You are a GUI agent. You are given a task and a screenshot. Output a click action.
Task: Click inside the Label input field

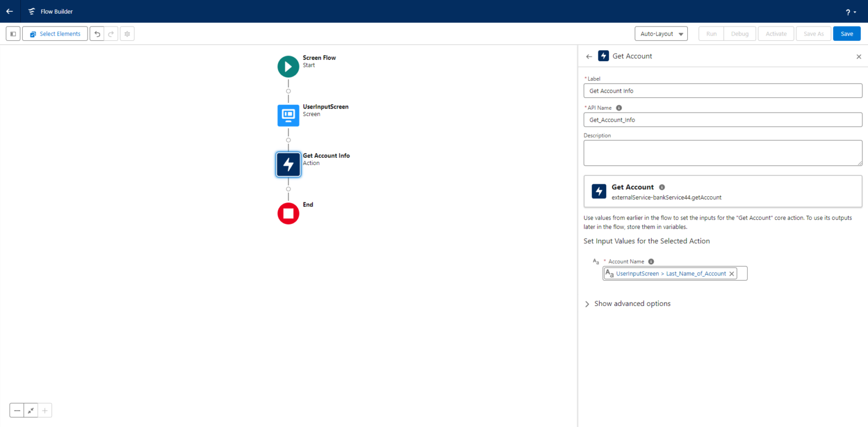coord(723,90)
